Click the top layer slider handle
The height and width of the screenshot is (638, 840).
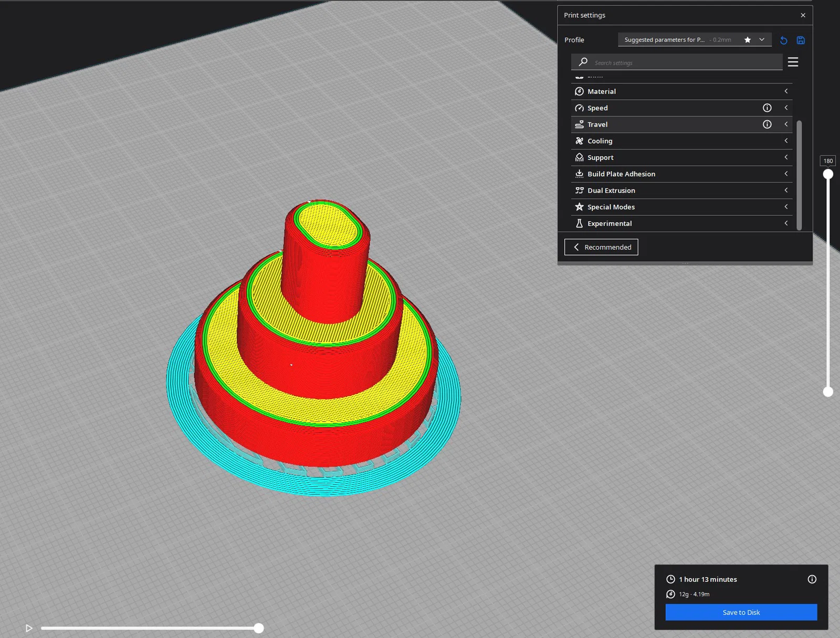tap(828, 174)
